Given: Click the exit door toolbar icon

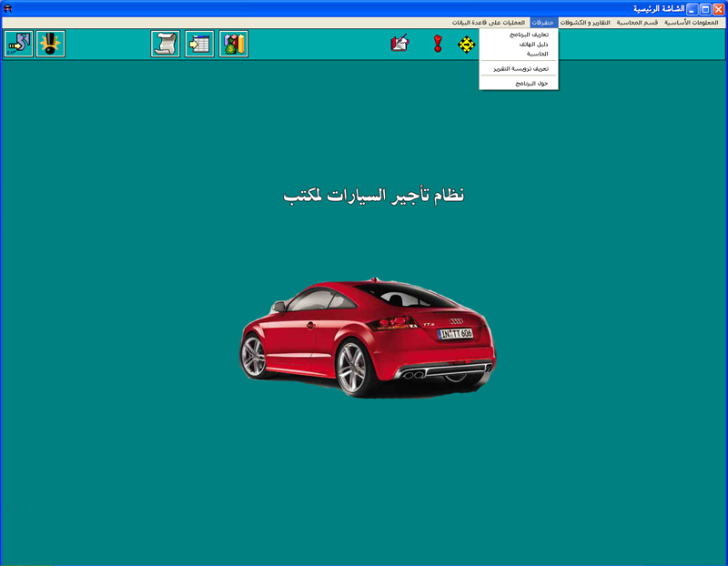Looking at the screenshot, I should (x=18, y=44).
